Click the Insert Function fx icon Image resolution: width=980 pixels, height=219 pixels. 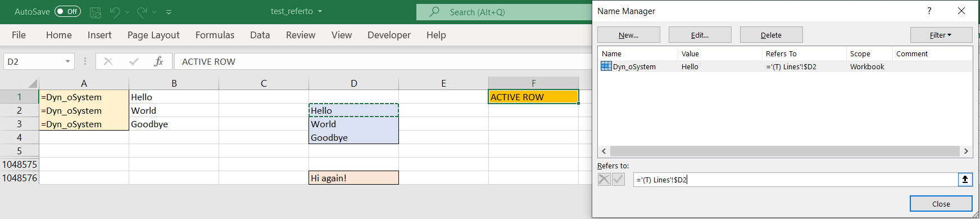click(158, 61)
